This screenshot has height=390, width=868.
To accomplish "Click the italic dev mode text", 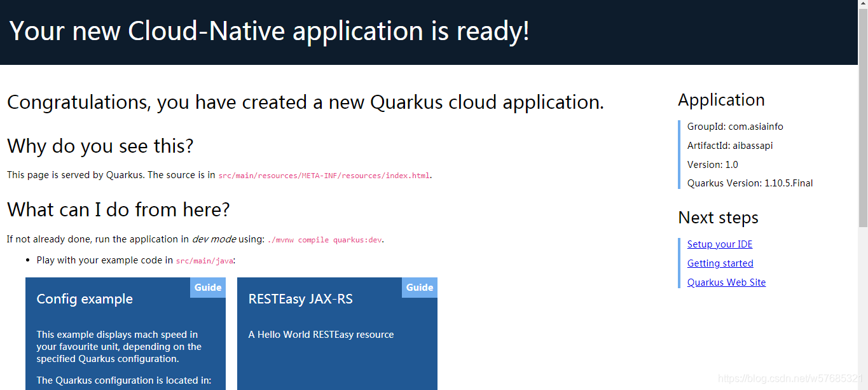I will (214, 239).
